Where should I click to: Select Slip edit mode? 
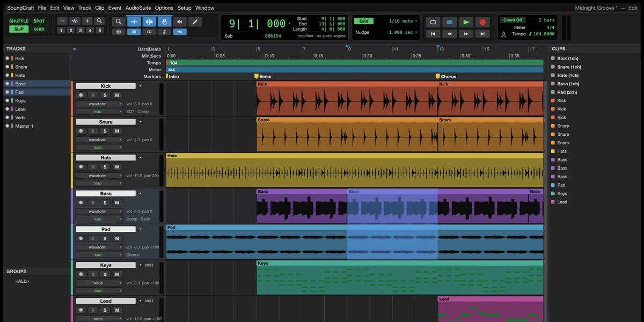click(x=19, y=29)
